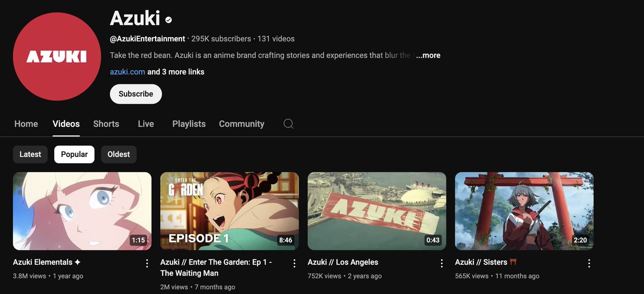Play the Enter The Garden Episode 1 thumbnail

230,211
